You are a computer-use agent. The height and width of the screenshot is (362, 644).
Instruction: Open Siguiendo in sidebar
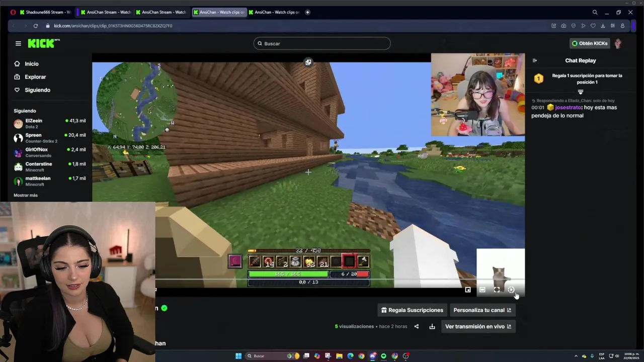(32, 90)
